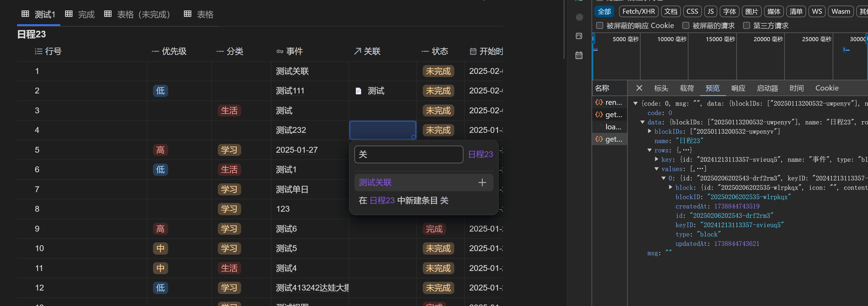Click the 开始时间 column calendar icon

(x=473, y=52)
